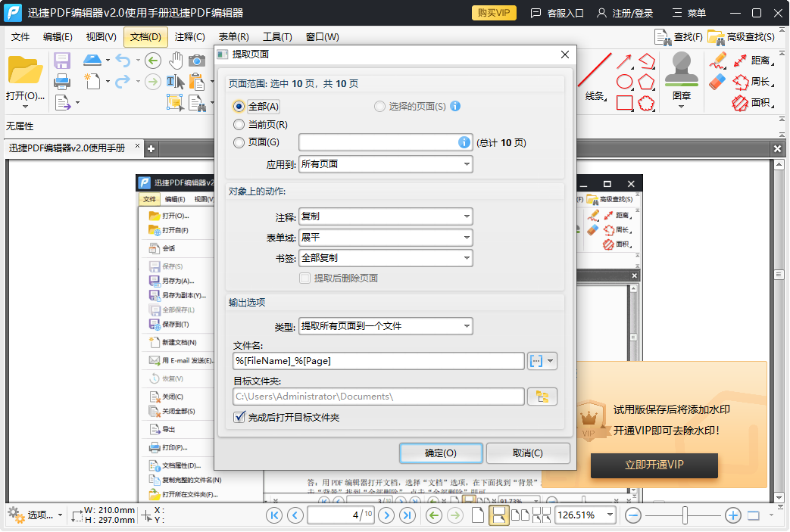Select the 当前页(R) radio button

coord(239,125)
